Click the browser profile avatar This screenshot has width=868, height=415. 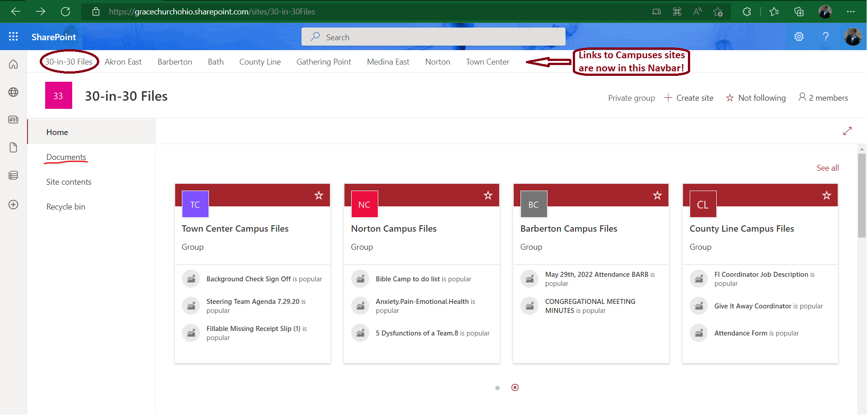tap(825, 11)
